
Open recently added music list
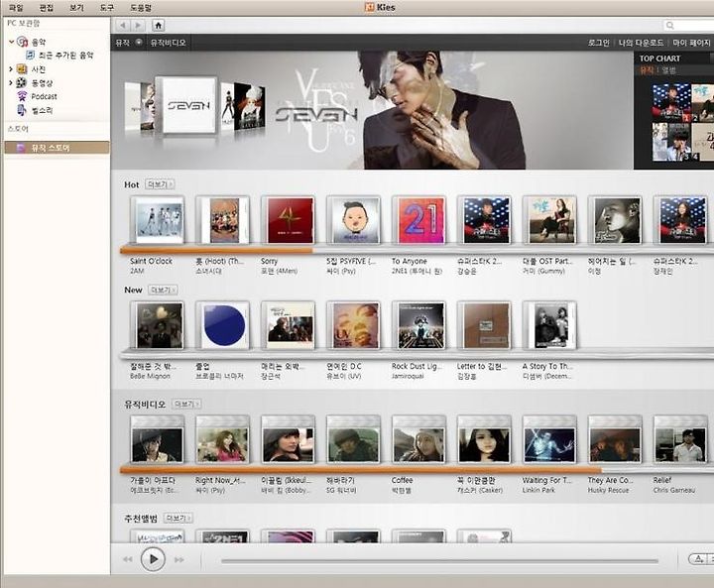(x=65, y=56)
